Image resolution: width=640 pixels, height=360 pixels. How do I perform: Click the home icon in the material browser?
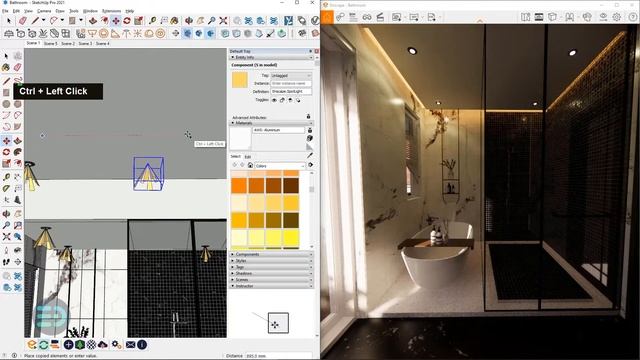click(x=250, y=165)
